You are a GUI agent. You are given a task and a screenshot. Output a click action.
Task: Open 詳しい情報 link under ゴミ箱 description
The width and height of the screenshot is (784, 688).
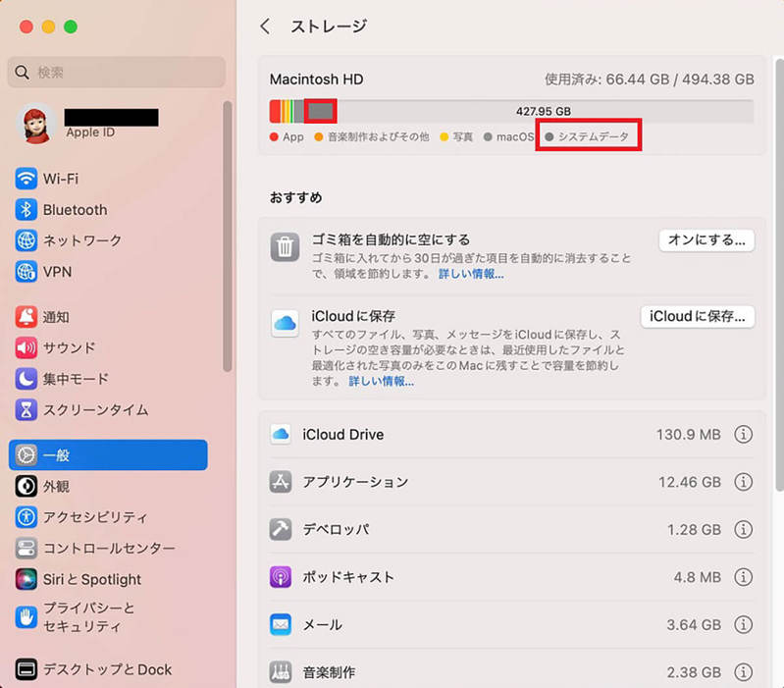tap(471, 274)
